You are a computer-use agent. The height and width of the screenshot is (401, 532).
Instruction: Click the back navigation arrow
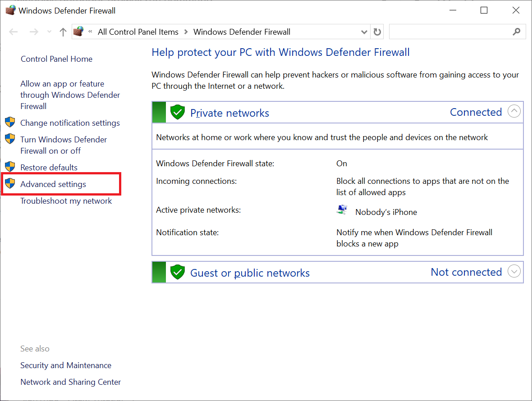click(13, 32)
